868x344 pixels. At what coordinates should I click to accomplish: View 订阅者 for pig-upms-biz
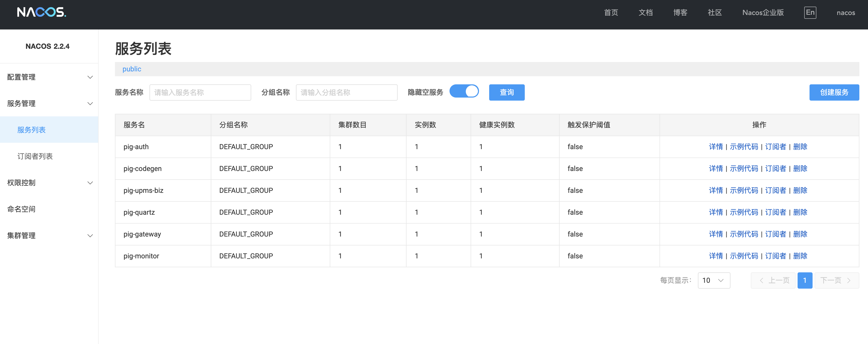[775, 191]
